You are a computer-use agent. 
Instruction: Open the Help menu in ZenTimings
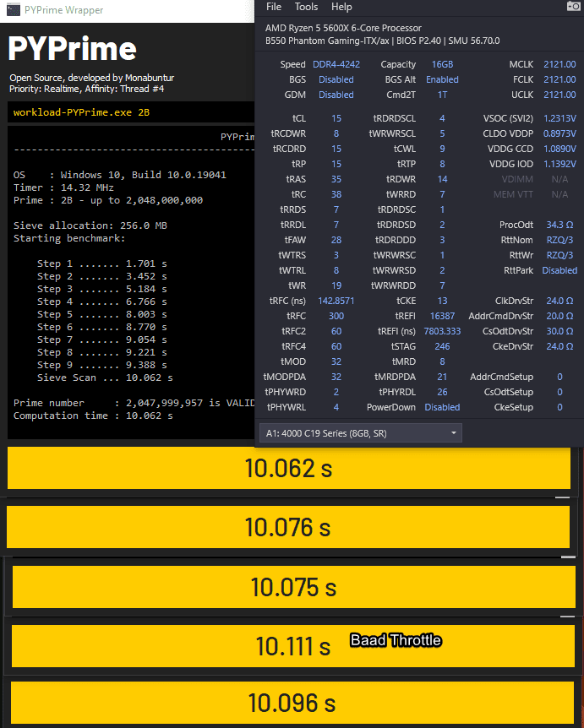[341, 7]
